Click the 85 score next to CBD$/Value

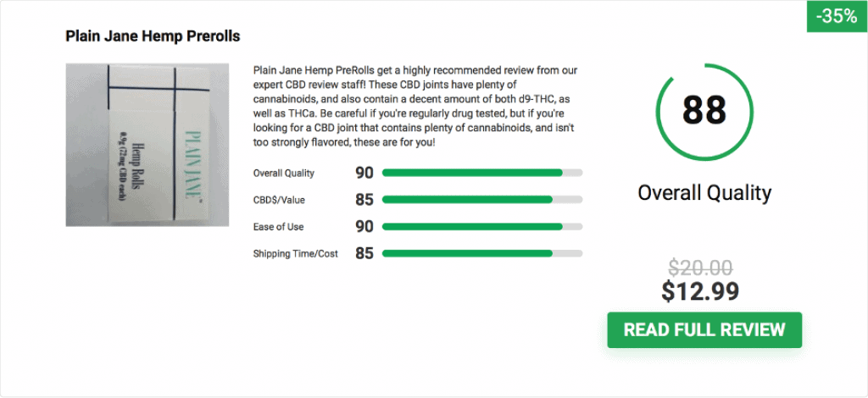click(x=364, y=200)
